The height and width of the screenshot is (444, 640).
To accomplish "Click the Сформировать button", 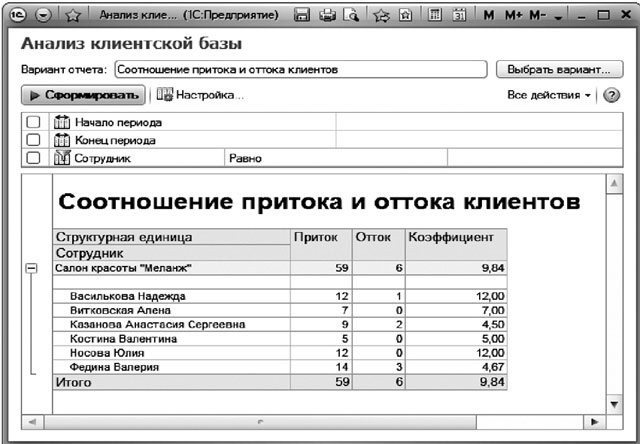I will (x=83, y=95).
